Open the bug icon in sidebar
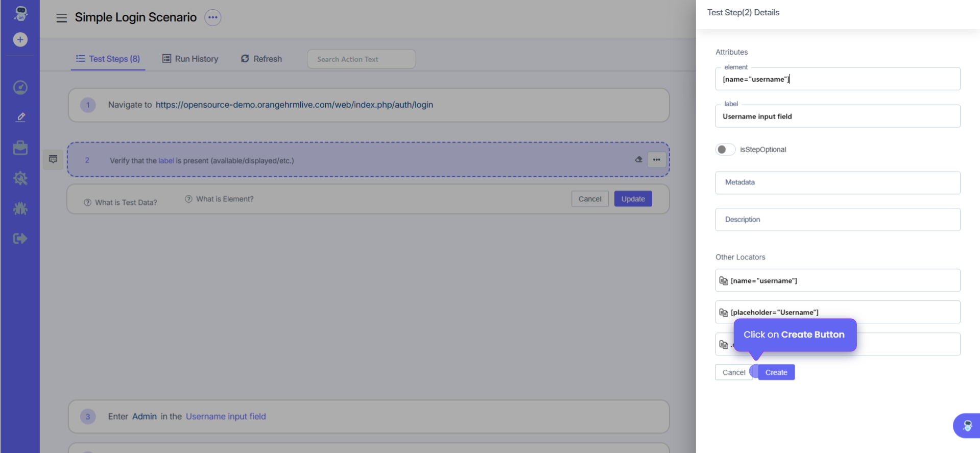Image resolution: width=980 pixels, height=453 pixels. [x=20, y=208]
